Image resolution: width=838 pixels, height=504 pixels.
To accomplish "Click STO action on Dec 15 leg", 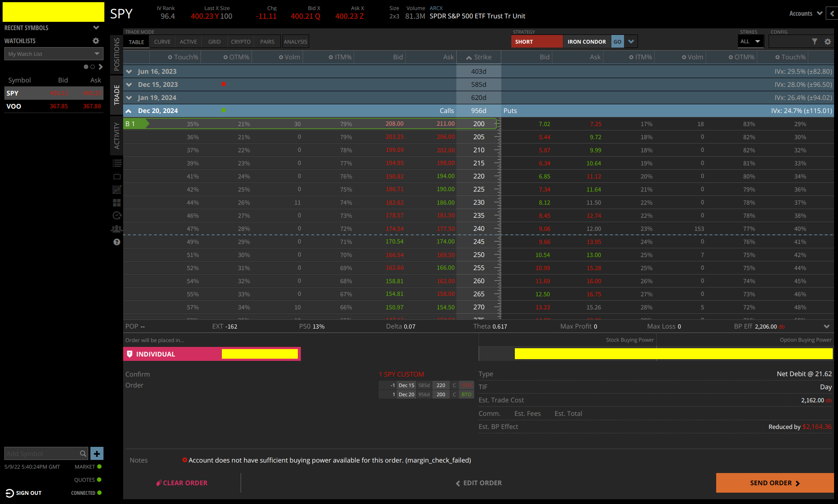I will pyautogui.click(x=466, y=385).
